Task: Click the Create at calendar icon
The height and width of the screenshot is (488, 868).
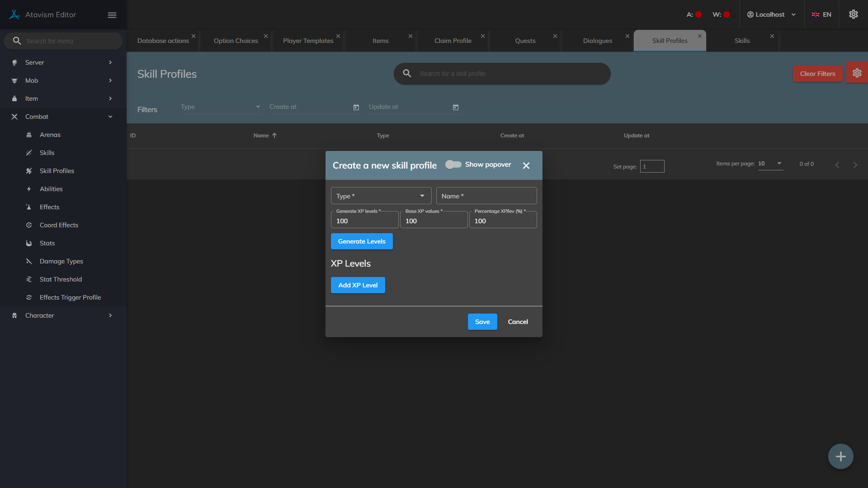Action: click(356, 108)
